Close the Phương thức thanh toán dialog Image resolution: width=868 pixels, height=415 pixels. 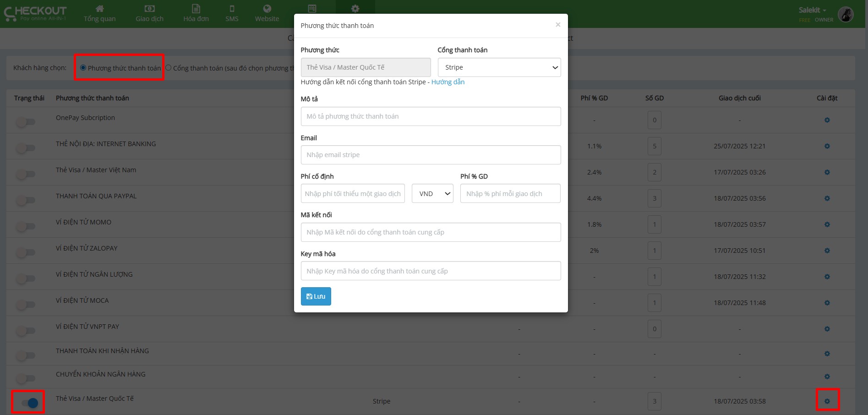[558, 25]
